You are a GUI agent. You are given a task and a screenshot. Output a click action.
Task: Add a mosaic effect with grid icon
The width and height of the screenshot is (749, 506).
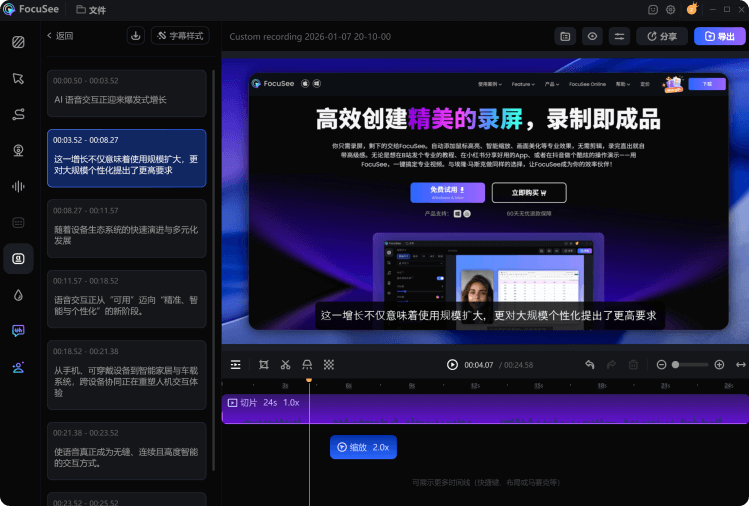tap(329, 365)
